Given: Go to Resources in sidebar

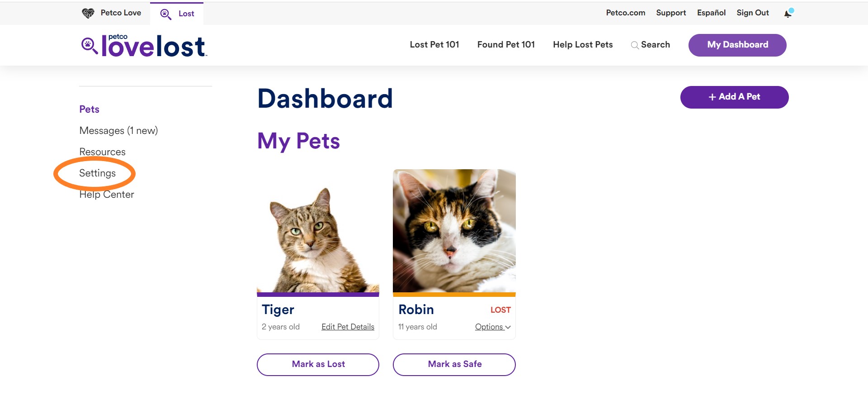Looking at the screenshot, I should tap(102, 152).
